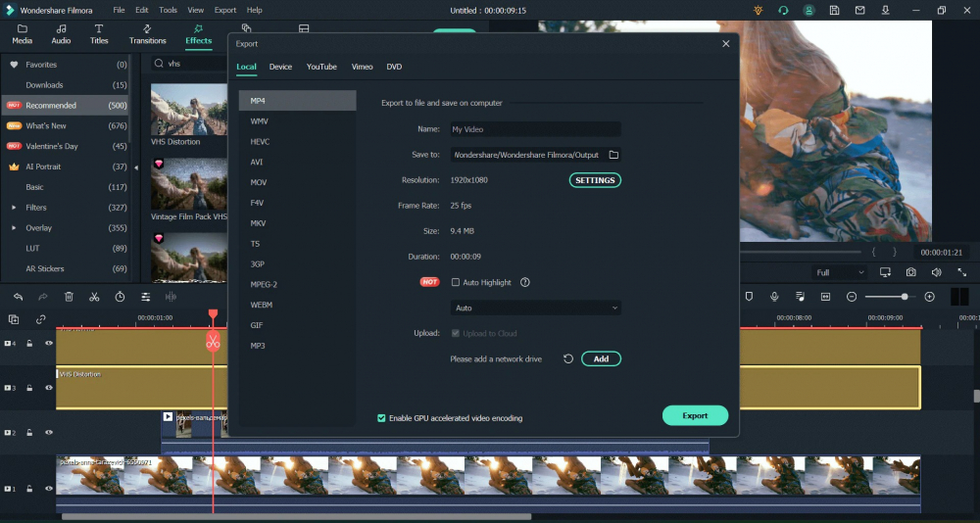The height and width of the screenshot is (523, 980).
Task: Click the microphone voiceover record icon
Action: (774, 297)
